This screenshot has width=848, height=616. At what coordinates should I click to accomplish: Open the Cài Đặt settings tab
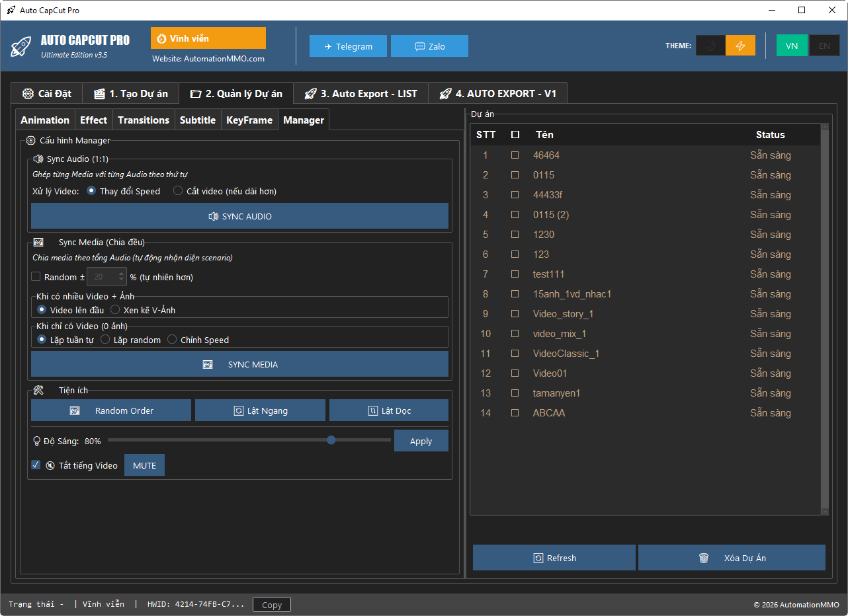coord(46,94)
